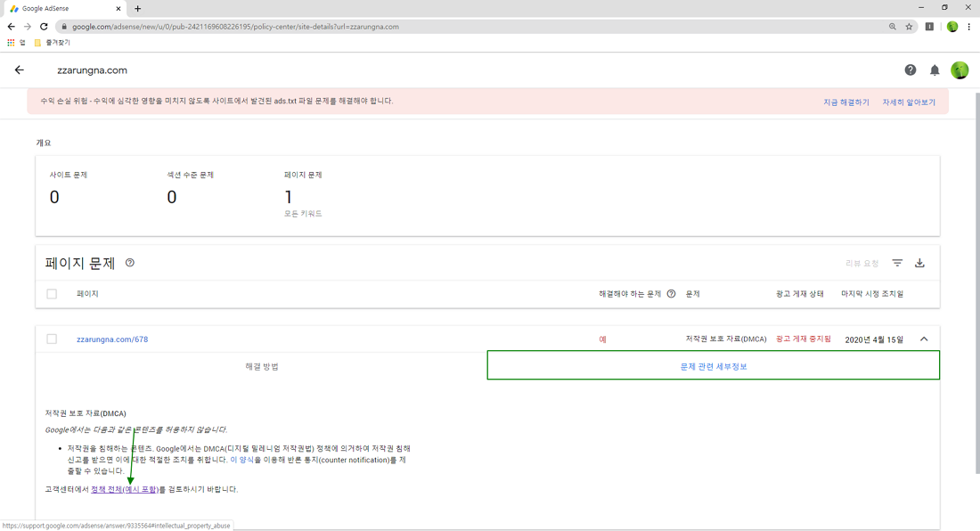980x531 pixels.
Task: Check the box for zzarungna.com/678 row
Action: pyautogui.click(x=52, y=339)
